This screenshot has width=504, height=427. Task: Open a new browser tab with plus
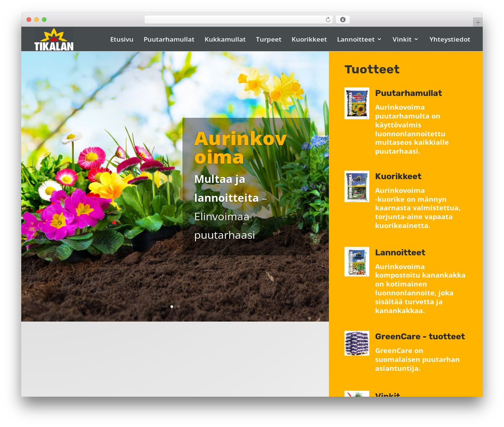tap(478, 22)
